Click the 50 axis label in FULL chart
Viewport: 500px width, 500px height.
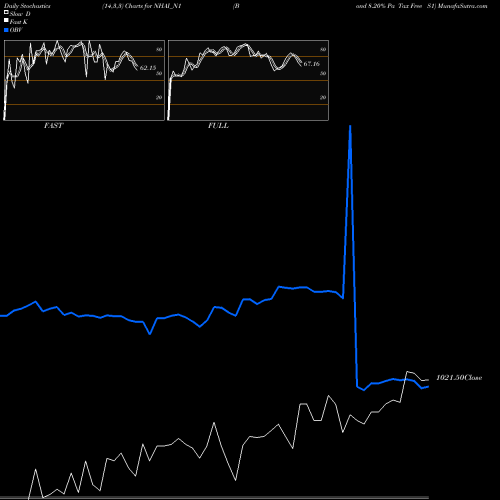click(323, 73)
